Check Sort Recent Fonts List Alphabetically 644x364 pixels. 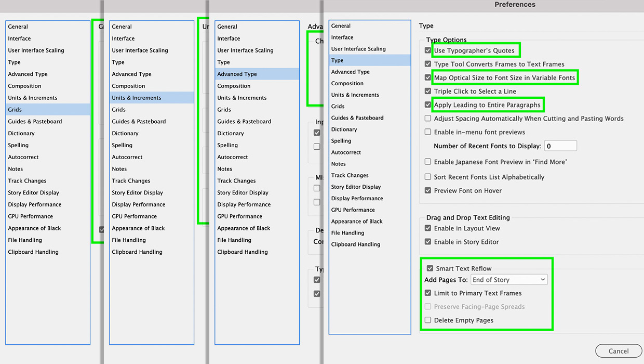click(x=428, y=177)
